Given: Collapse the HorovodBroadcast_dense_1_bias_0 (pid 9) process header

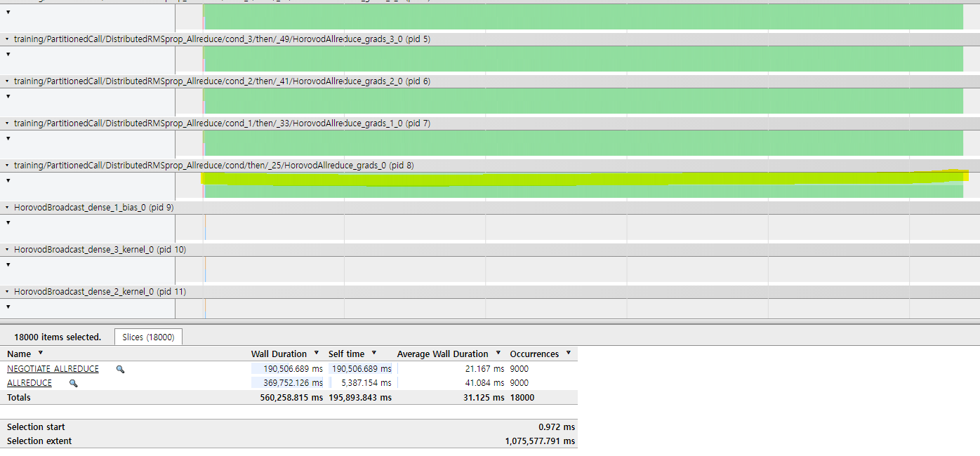Looking at the screenshot, I should [x=7, y=208].
